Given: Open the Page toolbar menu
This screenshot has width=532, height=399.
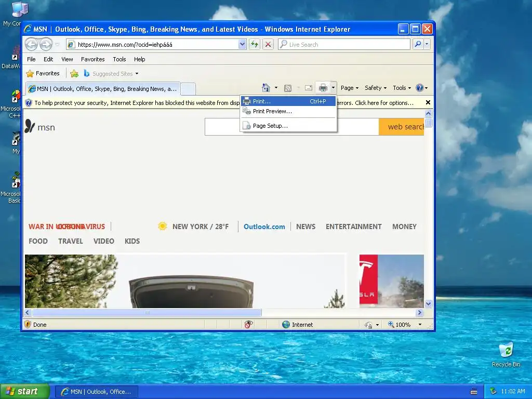Looking at the screenshot, I should click(350, 88).
